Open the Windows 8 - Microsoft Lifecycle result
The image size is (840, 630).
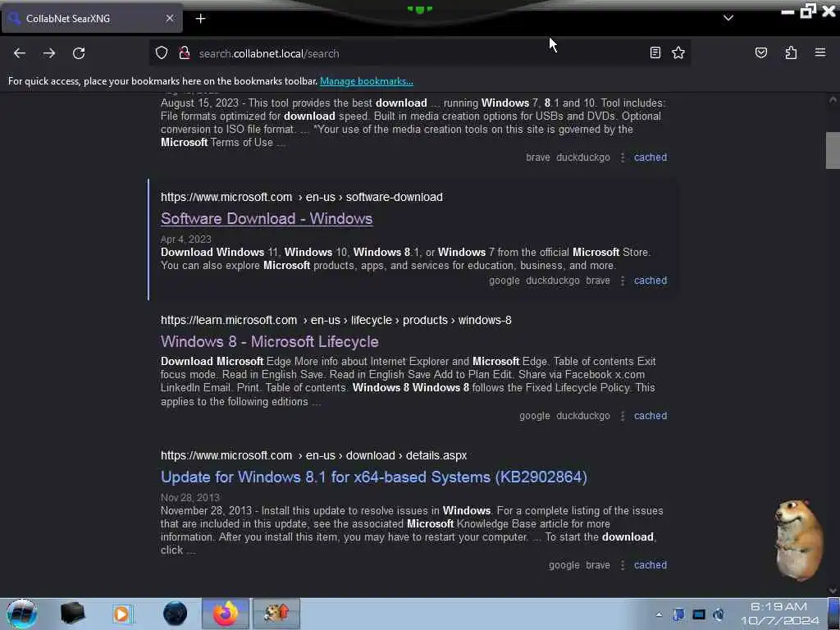[269, 342]
